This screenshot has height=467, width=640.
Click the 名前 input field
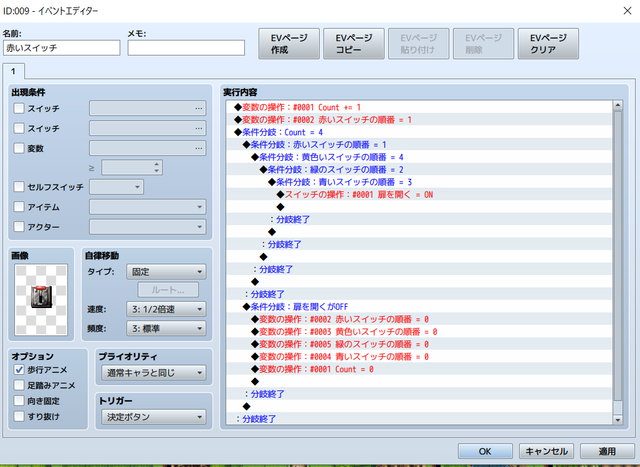pos(62,48)
